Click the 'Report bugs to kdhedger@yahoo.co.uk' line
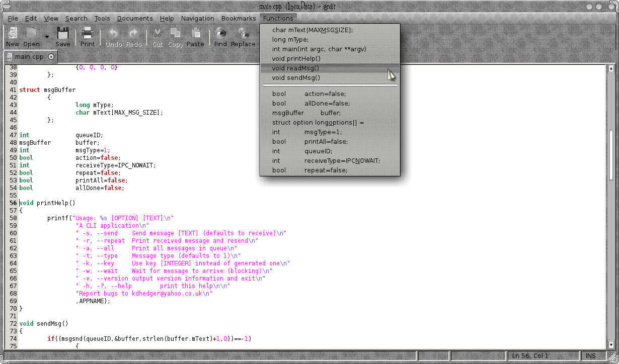Screen dimensions: 619x364 (144, 294)
